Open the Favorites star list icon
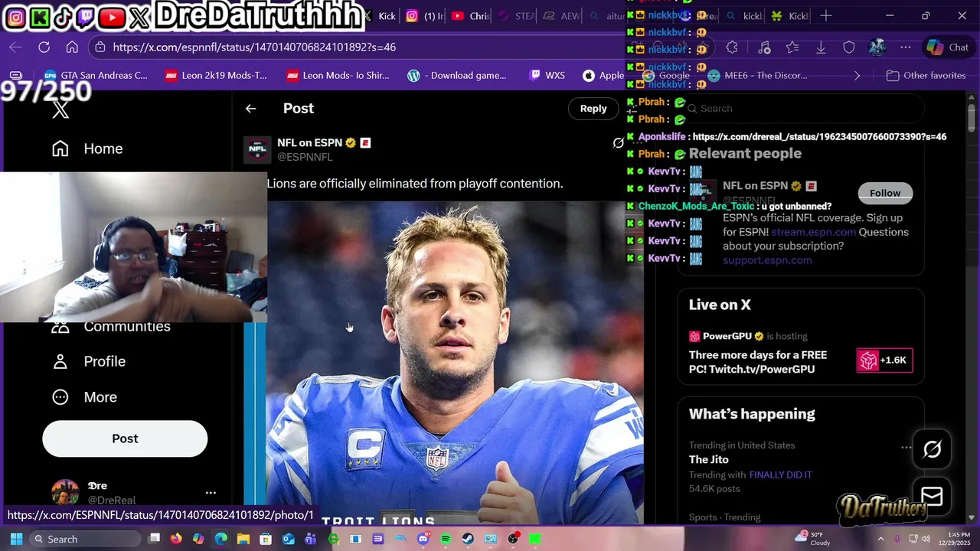The image size is (980, 551). (792, 47)
